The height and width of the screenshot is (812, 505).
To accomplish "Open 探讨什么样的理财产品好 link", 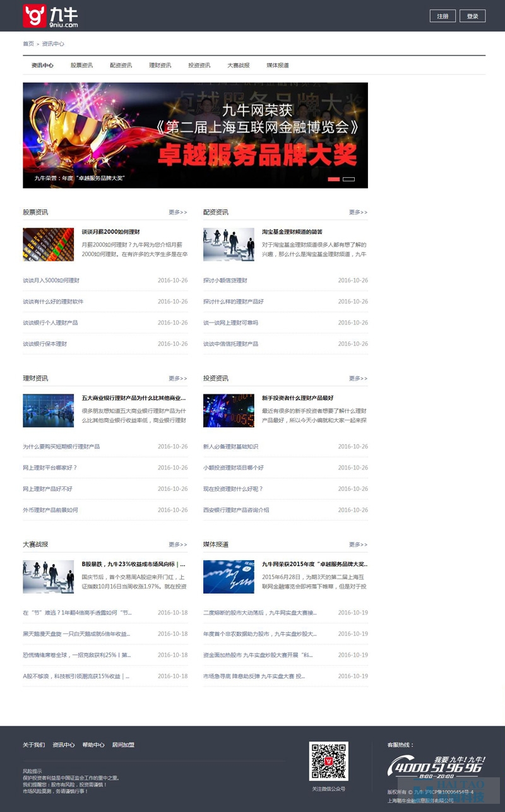I will coord(234,302).
